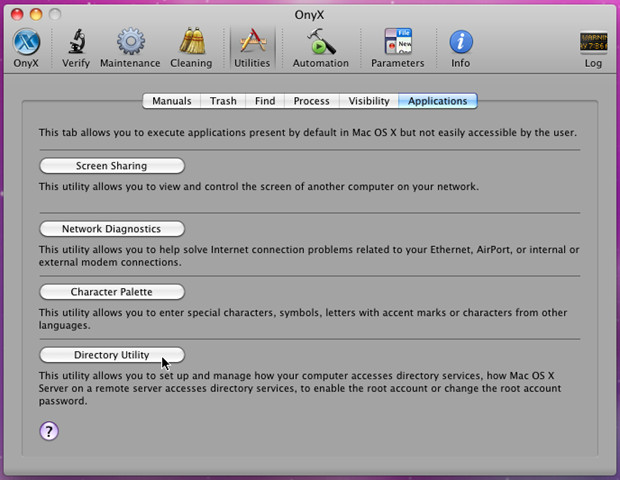Launch Screen Sharing utility
620x480 pixels.
tap(112, 166)
